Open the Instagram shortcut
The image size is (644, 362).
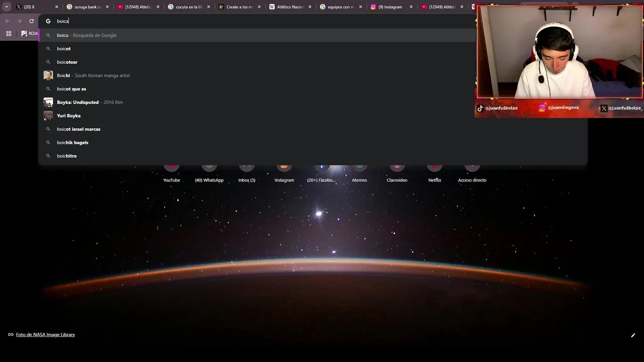coord(284,173)
